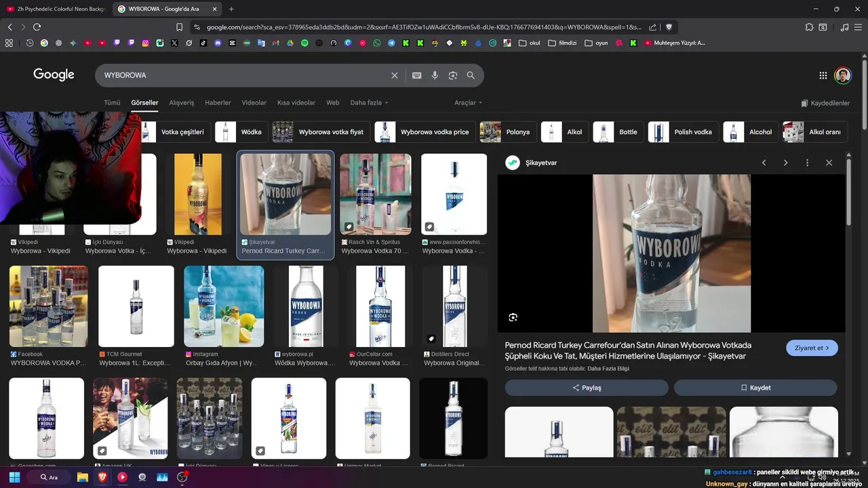Viewport: 868px width, 488px height.
Task: Click the Kaydet save button
Action: coord(755,388)
